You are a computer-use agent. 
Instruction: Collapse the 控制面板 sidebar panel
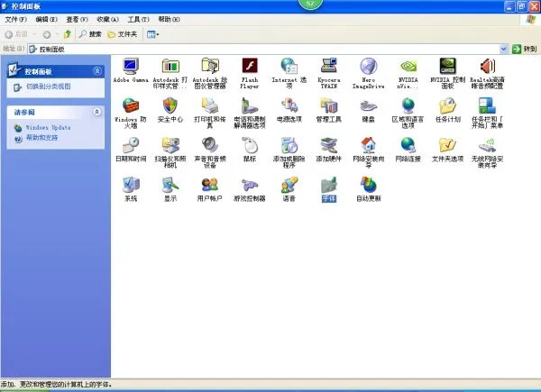[x=97, y=70]
